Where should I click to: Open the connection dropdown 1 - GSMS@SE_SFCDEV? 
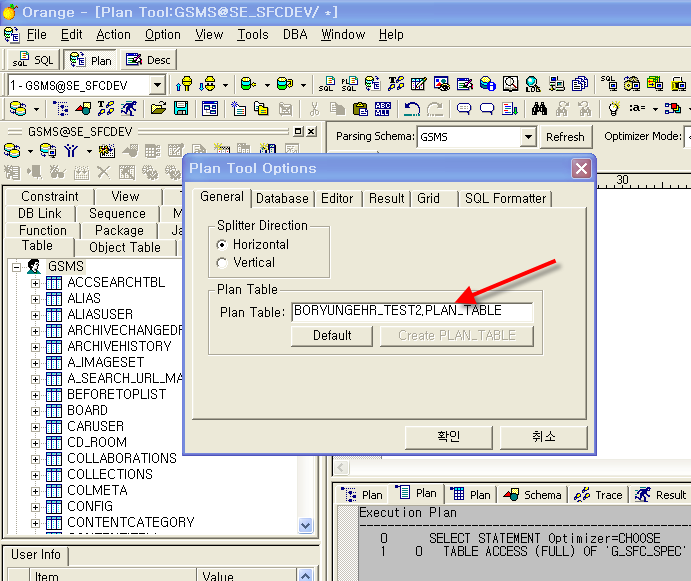point(157,85)
